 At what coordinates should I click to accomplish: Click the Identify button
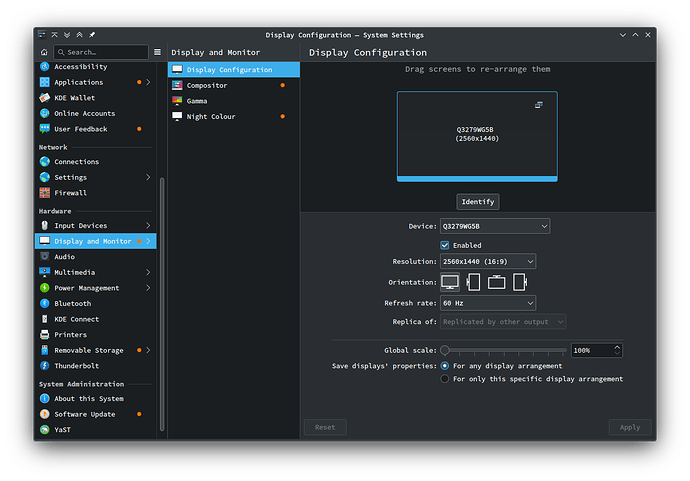click(x=478, y=202)
